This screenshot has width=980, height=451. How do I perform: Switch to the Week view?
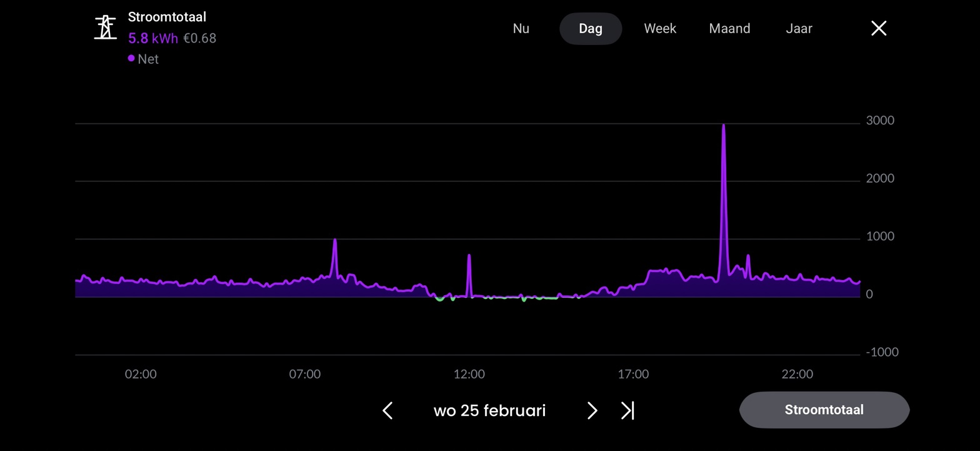659,29
